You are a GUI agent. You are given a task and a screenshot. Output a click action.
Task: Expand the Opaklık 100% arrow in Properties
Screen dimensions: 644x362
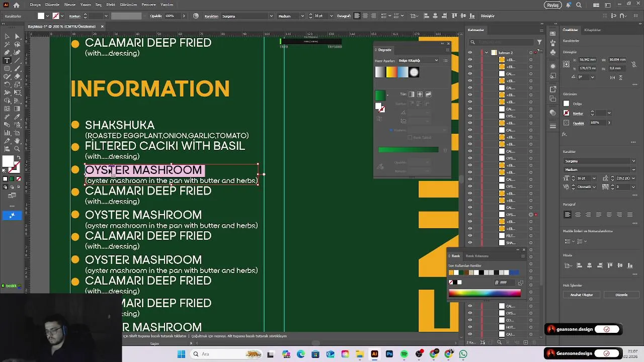[x=609, y=123]
